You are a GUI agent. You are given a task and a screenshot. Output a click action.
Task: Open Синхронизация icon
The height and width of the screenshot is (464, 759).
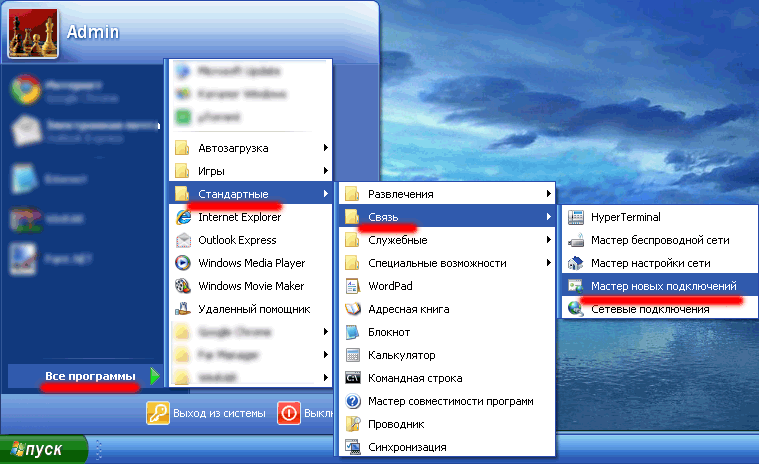tap(353, 447)
